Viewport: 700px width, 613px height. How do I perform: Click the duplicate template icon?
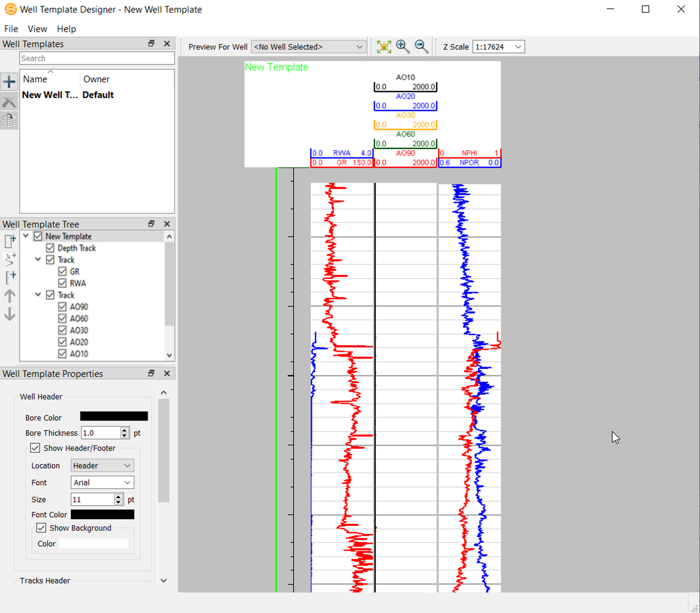click(x=9, y=120)
